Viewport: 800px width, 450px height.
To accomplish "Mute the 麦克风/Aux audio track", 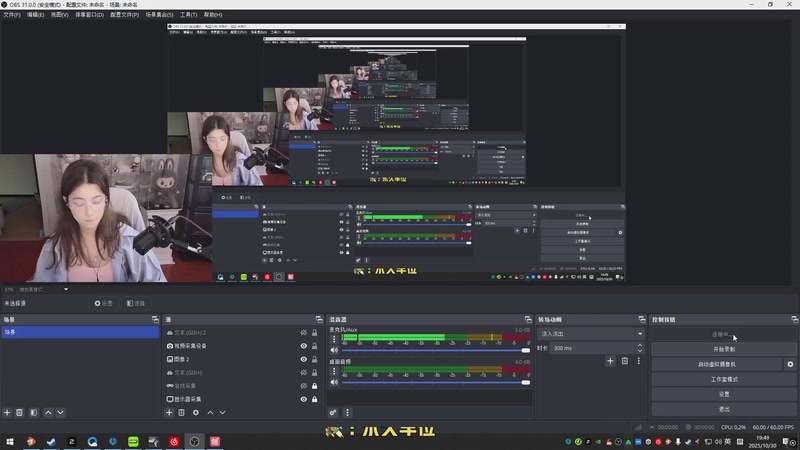I will tap(334, 350).
